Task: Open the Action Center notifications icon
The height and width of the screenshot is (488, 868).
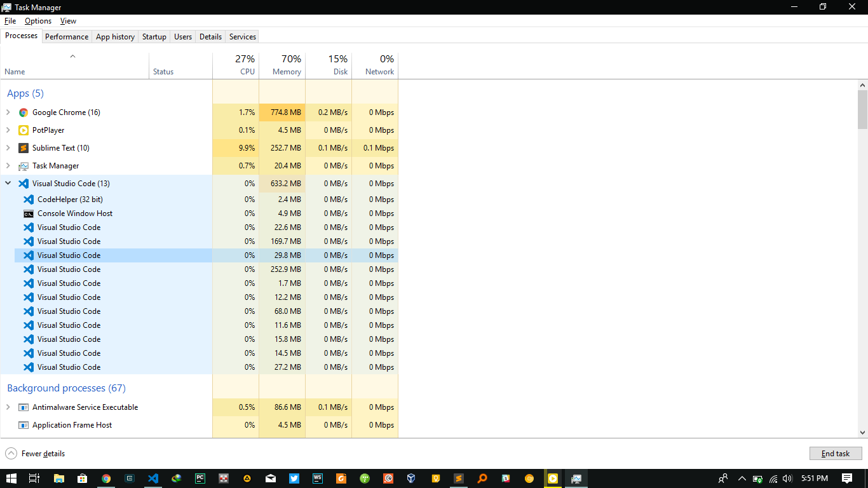Action: tap(847, 478)
